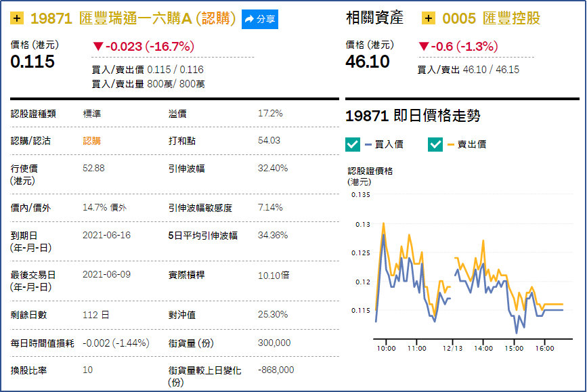The width and height of the screenshot is (587, 392).
Task: Click the 引伸波幅 value 32.40%
Action: [x=273, y=168]
